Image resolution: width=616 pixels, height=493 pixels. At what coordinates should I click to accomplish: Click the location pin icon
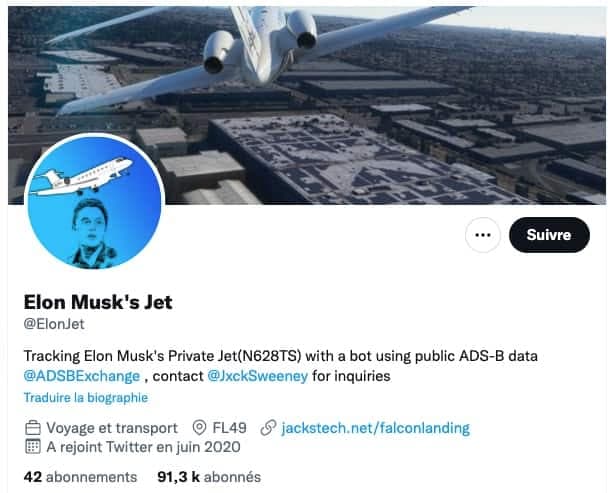point(199,428)
